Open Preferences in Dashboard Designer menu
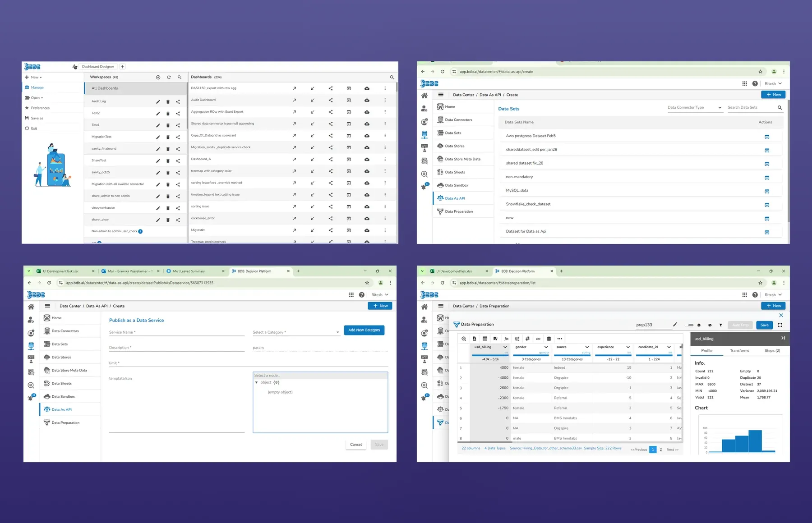Viewport: 812px width, 523px height. click(x=40, y=108)
